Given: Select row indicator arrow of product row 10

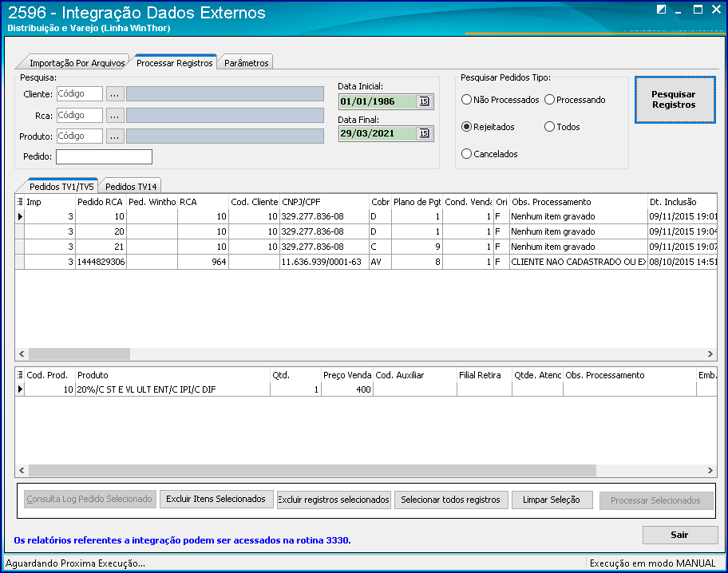Looking at the screenshot, I should [x=20, y=389].
